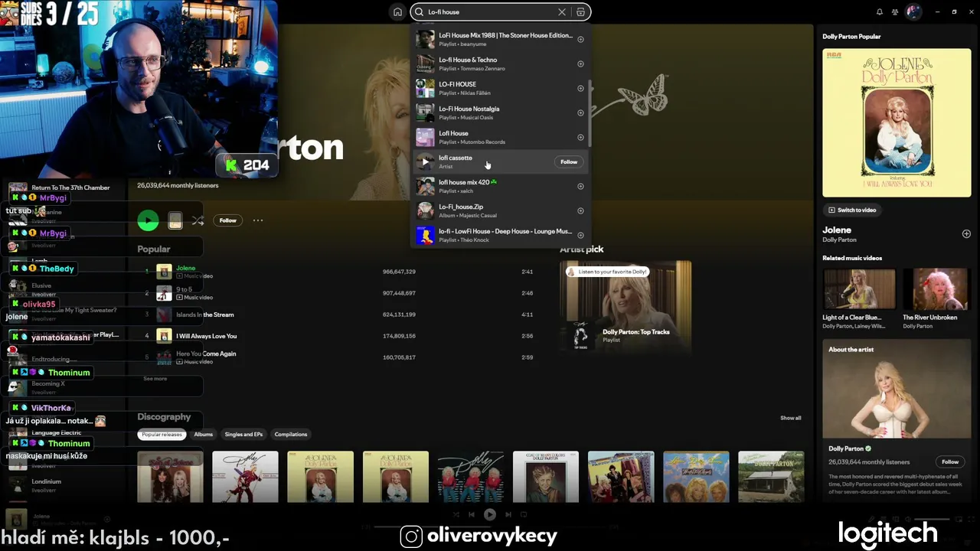980x551 pixels.
Task: Open the Lo-Fi House Nostalgia playlist result
Action: click(x=501, y=112)
